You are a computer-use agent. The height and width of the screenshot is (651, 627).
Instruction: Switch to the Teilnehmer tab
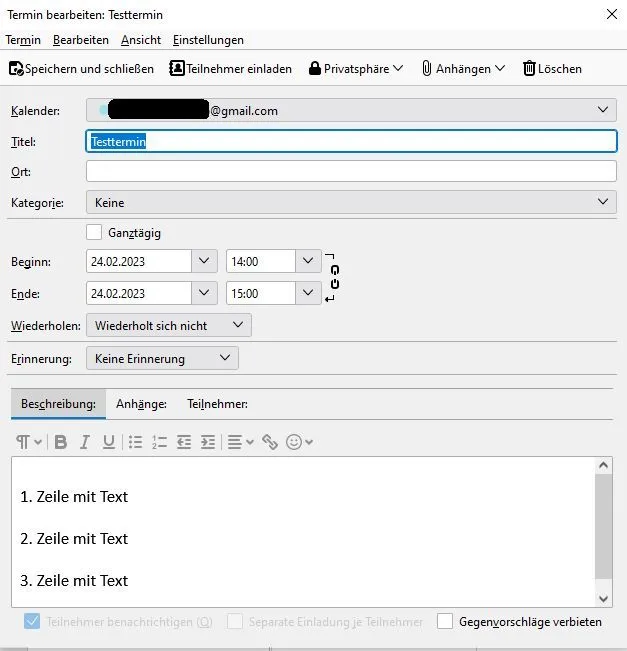pyautogui.click(x=217, y=404)
